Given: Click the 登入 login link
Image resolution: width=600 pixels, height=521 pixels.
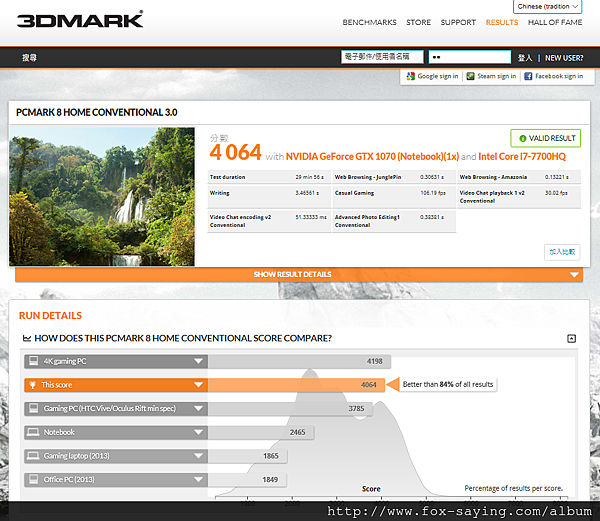Looking at the screenshot, I should pos(525,58).
